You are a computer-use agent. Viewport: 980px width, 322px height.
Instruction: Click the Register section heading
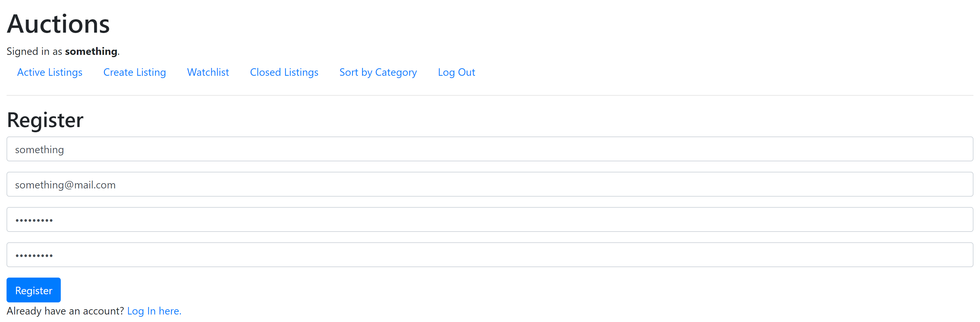[x=45, y=120]
